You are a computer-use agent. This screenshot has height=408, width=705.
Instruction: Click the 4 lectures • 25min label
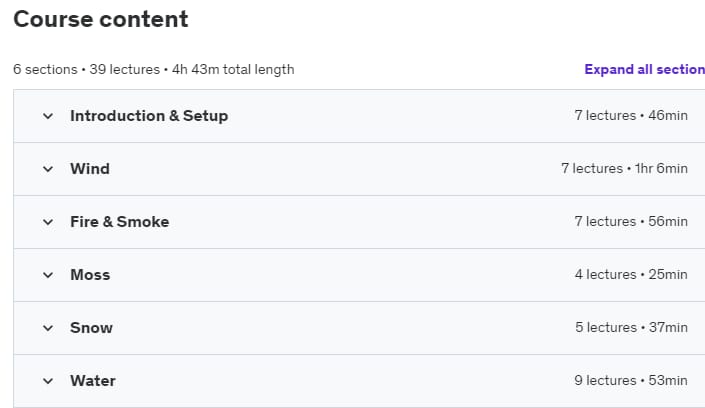(631, 275)
